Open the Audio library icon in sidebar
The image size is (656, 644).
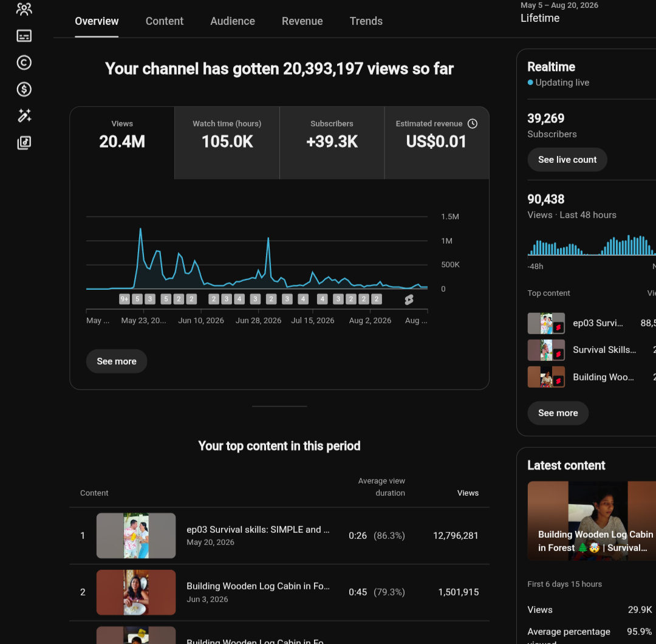pyautogui.click(x=24, y=143)
